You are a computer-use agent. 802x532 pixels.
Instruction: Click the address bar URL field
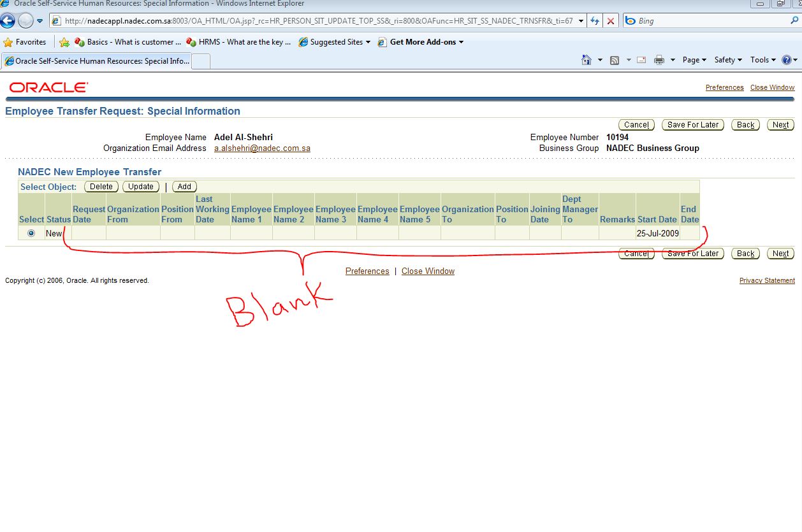pyautogui.click(x=312, y=21)
